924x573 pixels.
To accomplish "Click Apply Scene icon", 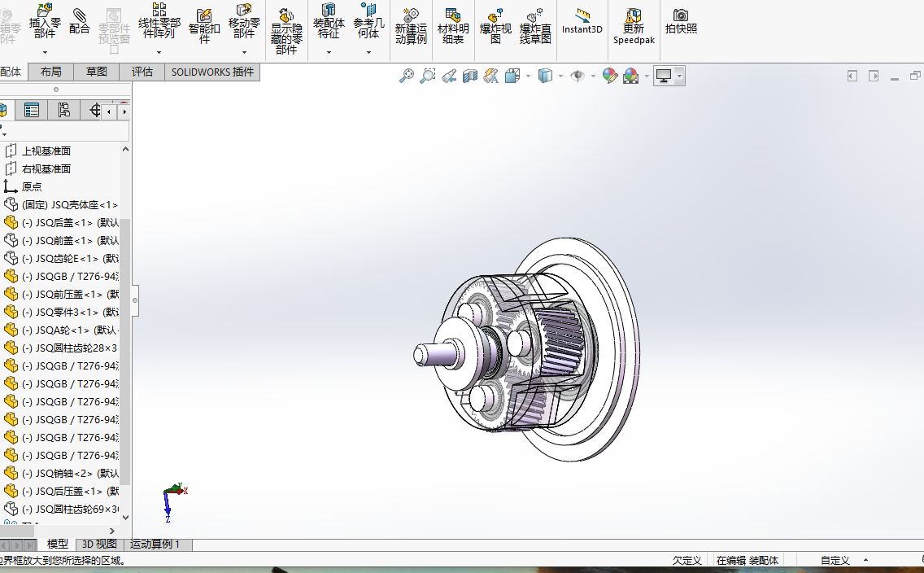I will click(630, 76).
